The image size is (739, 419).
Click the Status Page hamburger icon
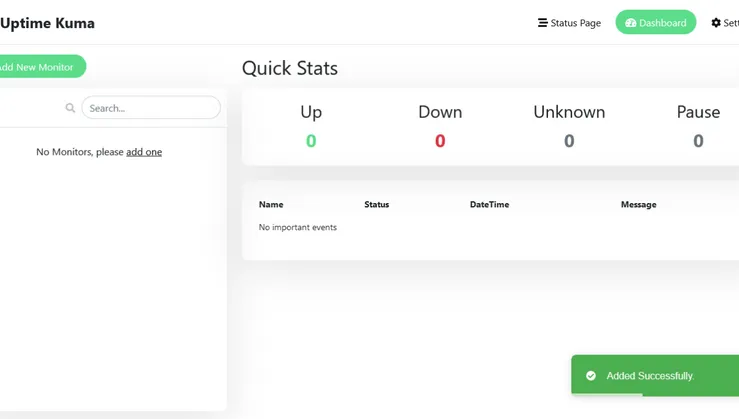click(x=542, y=23)
